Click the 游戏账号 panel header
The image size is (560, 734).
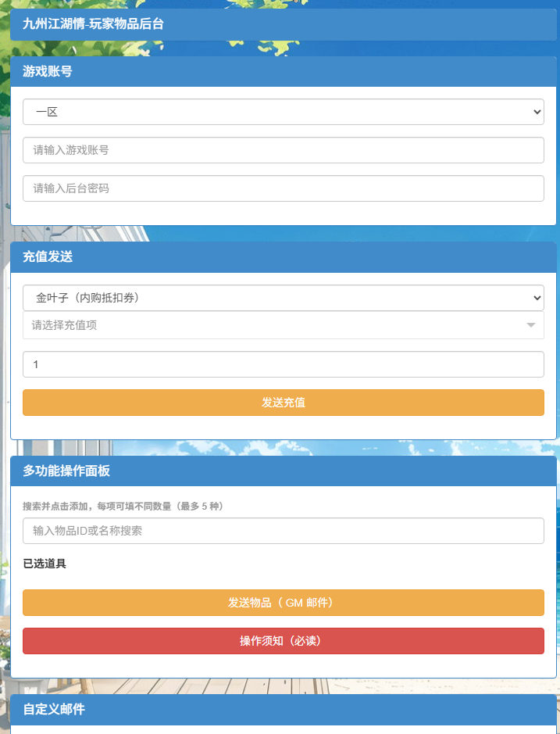[283, 72]
